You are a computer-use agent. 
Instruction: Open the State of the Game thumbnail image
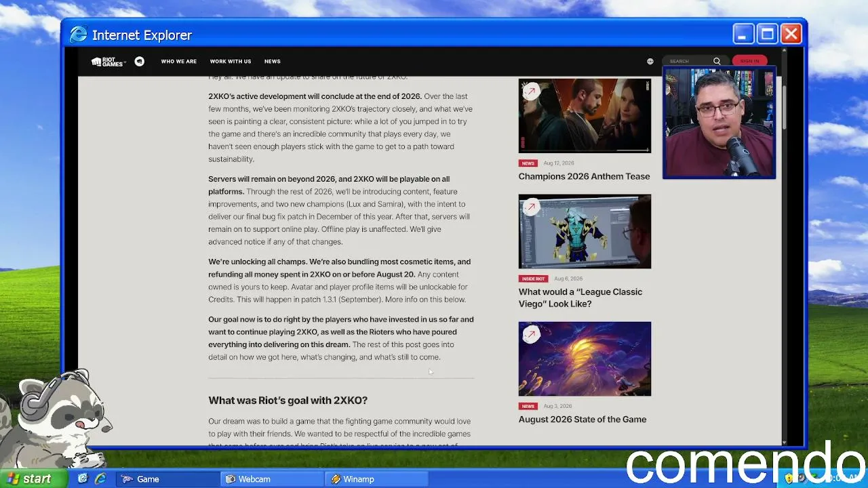tap(585, 359)
